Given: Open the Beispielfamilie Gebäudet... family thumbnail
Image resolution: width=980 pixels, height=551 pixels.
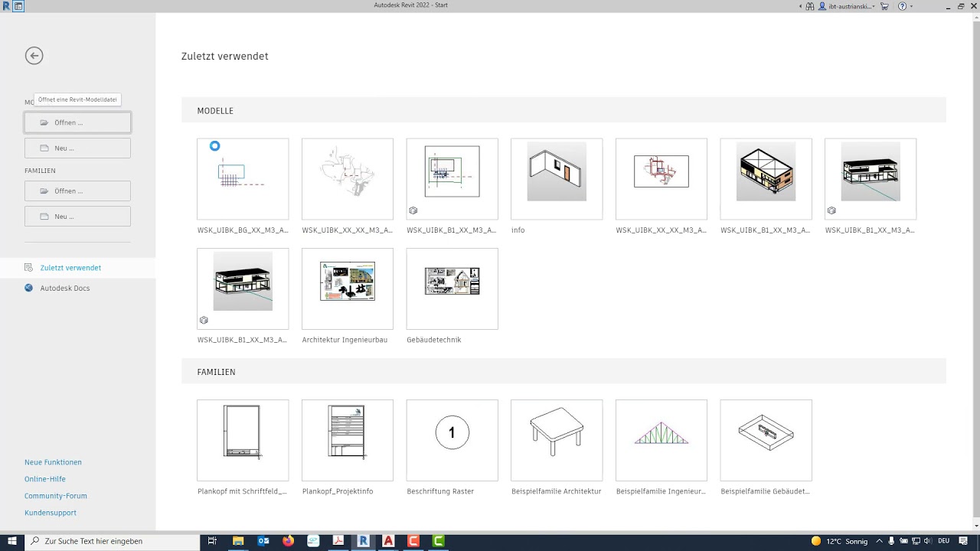Looking at the screenshot, I should pos(766,440).
